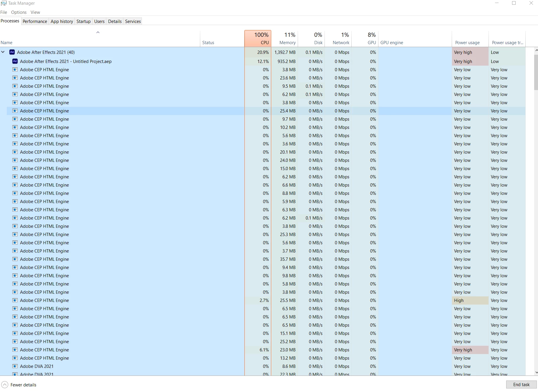
Task: Open the Options menu
Action: tap(19, 12)
